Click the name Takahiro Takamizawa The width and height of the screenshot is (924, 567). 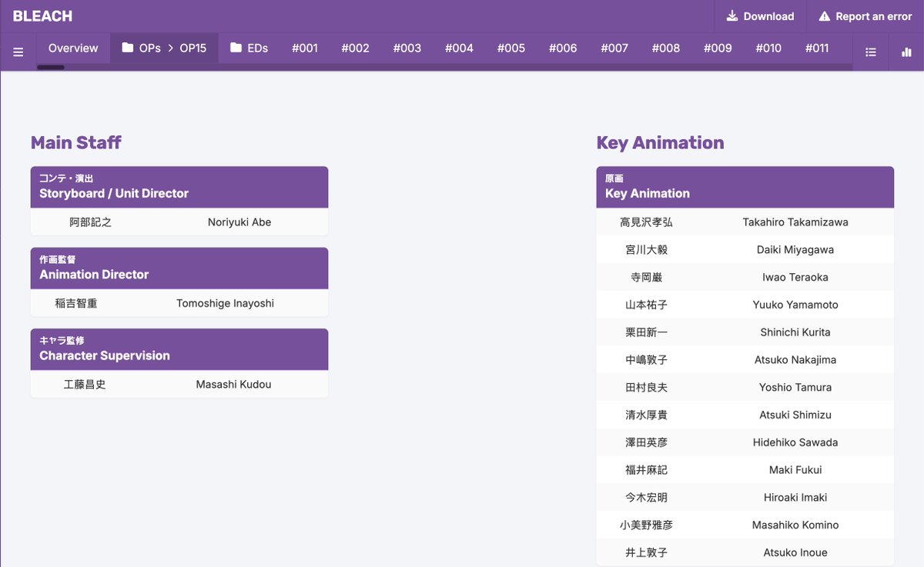pyautogui.click(x=795, y=222)
